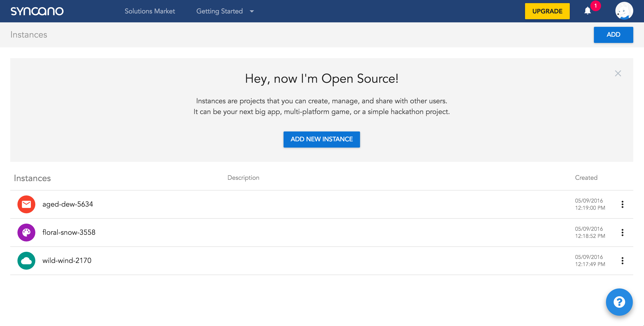Open the notifications bell
The height and width of the screenshot is (326, 644).
(587, 11)
